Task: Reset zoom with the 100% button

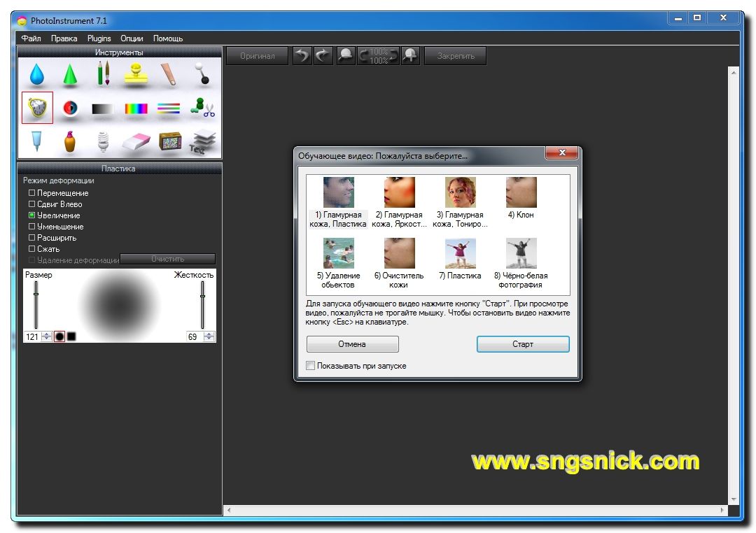Action: (x=379, y=56)
